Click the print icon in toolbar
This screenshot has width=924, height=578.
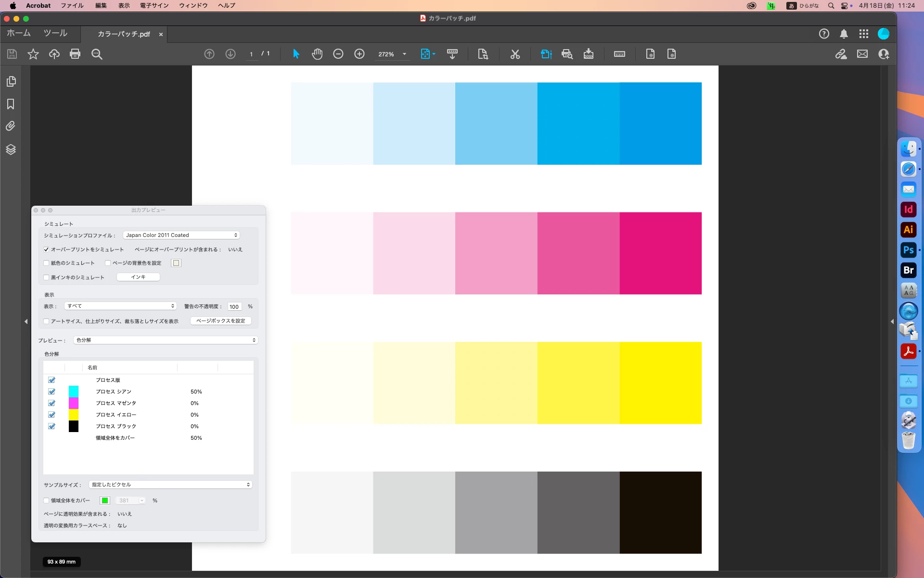75,54
